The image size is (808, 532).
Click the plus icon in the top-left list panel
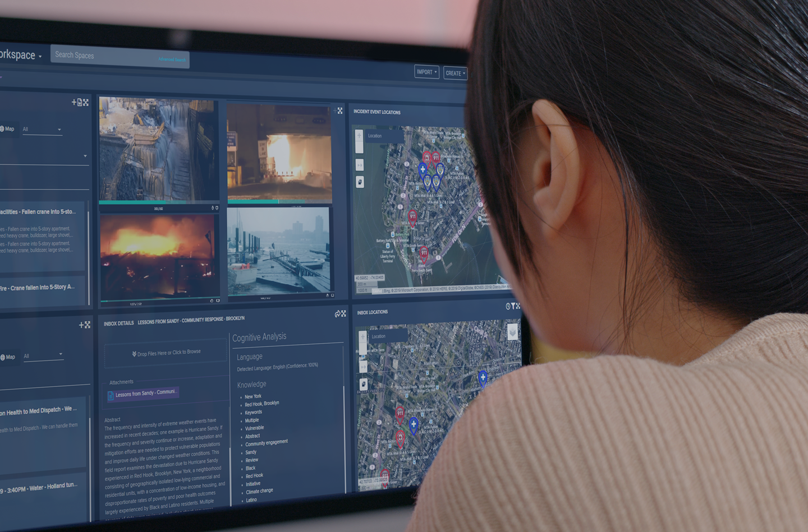[74, 102]
